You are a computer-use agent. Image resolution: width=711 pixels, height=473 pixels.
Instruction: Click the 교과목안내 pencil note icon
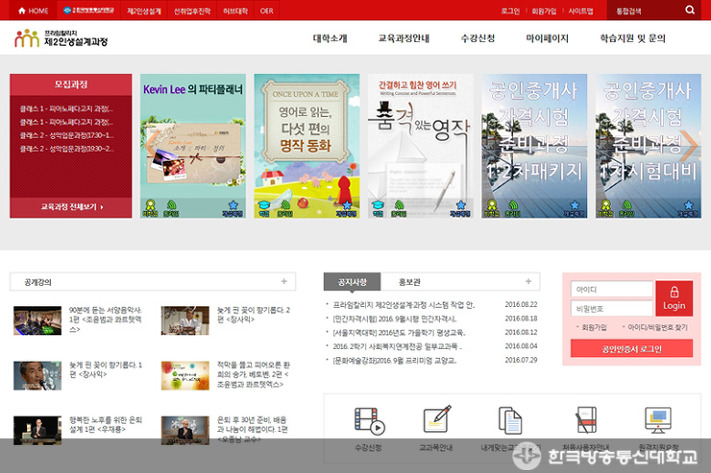pos(436,419)
